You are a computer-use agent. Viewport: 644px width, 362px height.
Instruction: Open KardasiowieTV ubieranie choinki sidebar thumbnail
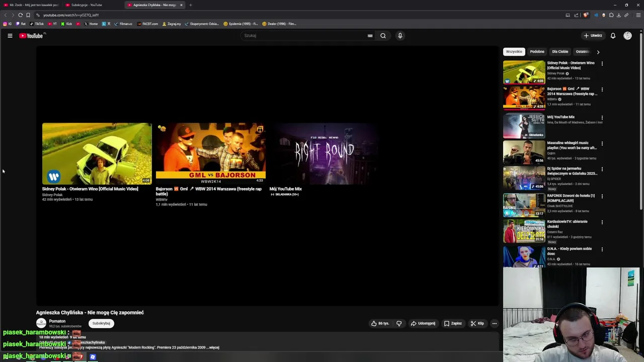pyautogui.click(x=524, y=231)
